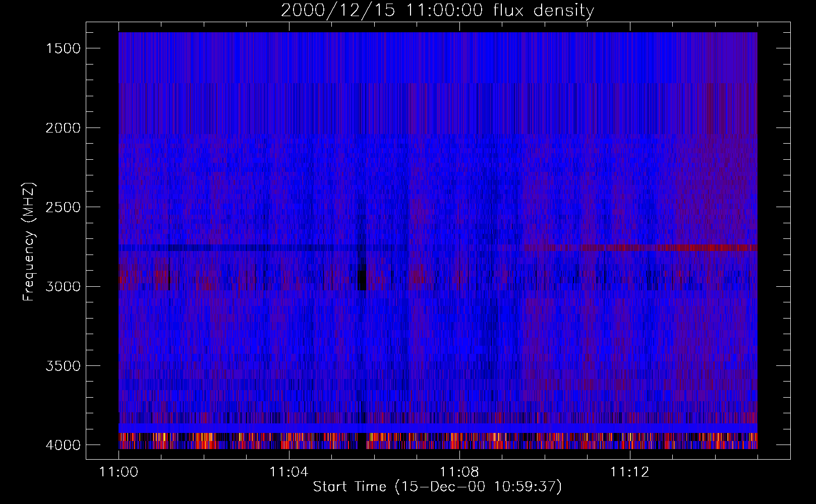Select the 11:04 time tick label

(289, 472)
